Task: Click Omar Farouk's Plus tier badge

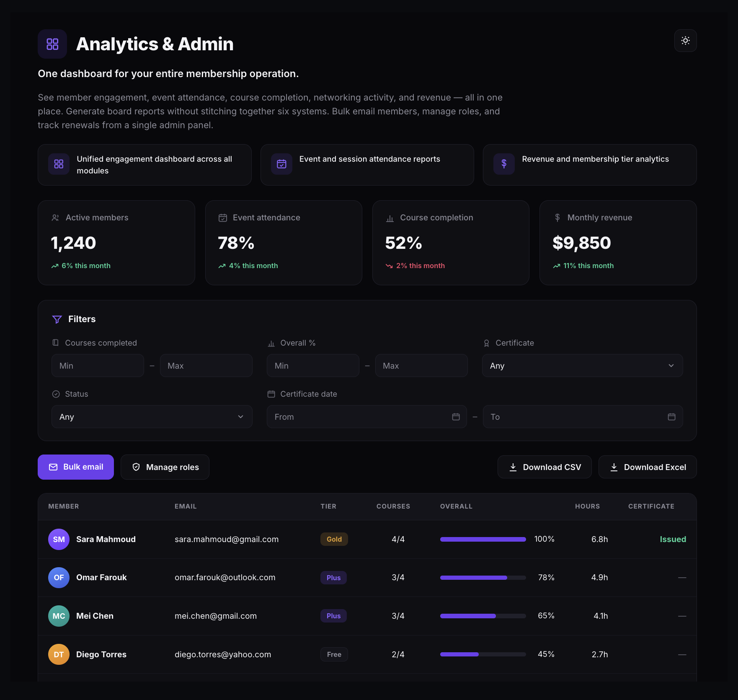Action: click(x=333, y=578)
